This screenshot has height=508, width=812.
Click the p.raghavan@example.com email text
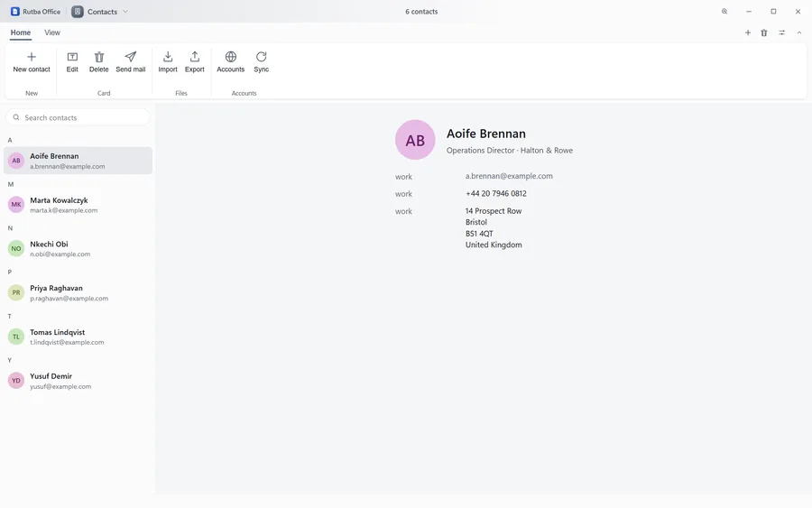point(69,299)
